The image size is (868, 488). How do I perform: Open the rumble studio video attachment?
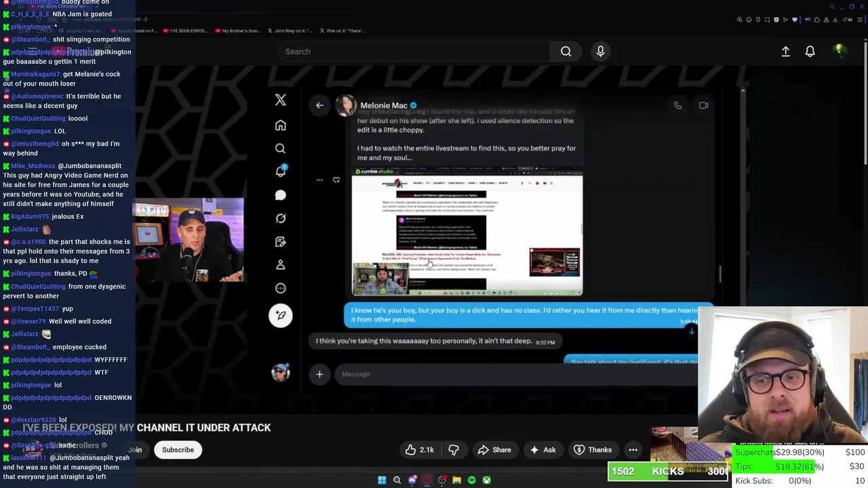tap(467, 232)
